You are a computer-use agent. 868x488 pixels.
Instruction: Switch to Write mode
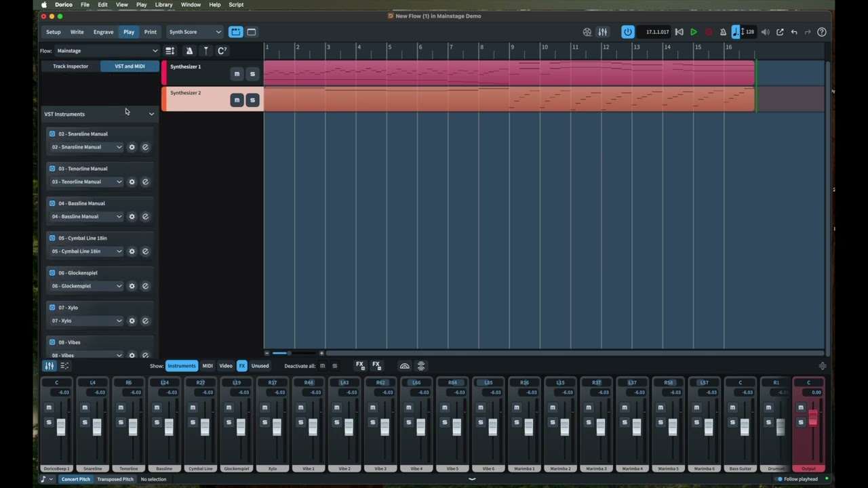(x=77, y=32)
